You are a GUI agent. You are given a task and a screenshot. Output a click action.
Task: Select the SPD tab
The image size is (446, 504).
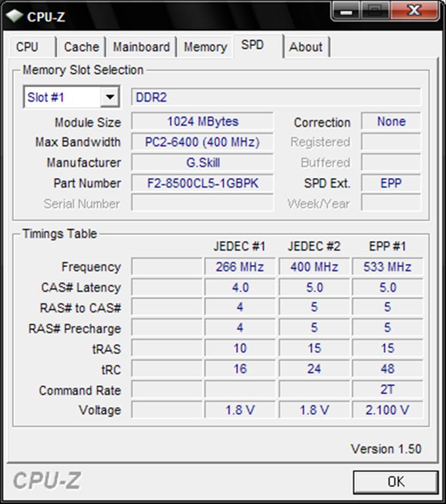[258, 45]
